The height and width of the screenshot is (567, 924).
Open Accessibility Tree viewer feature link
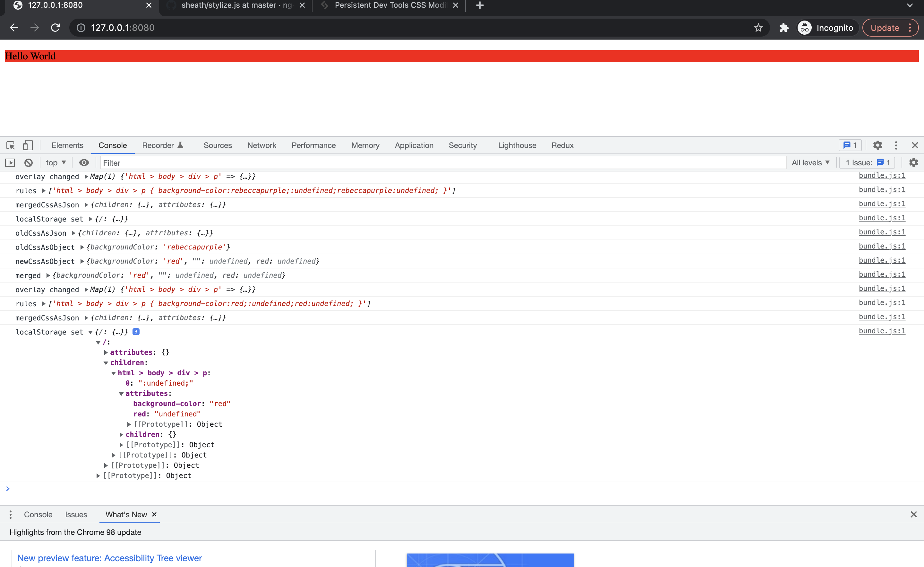tap(109, 558)
